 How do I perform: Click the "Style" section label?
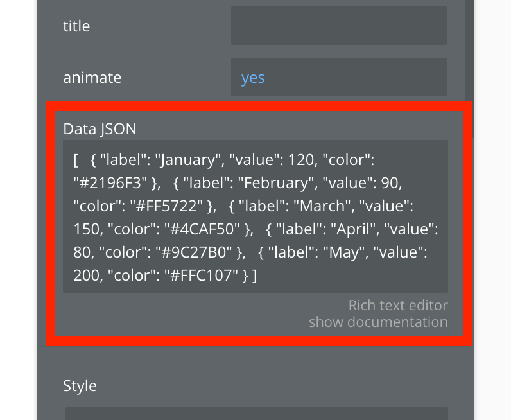click(x=80, y=386)
